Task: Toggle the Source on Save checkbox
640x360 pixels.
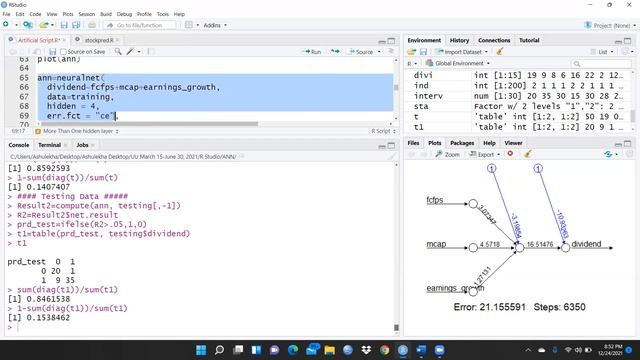Action: (63, 52)
